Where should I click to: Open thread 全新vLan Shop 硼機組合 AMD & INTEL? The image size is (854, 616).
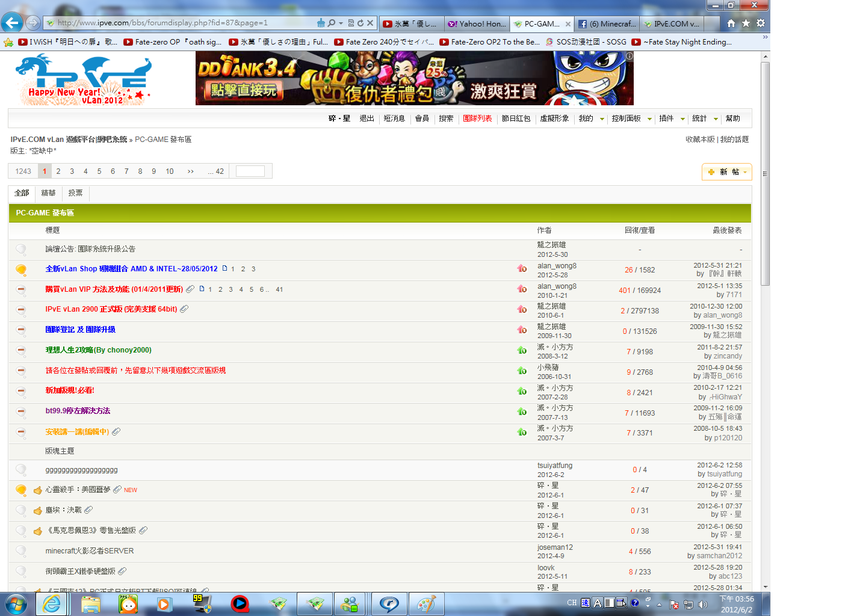(131, 269)
